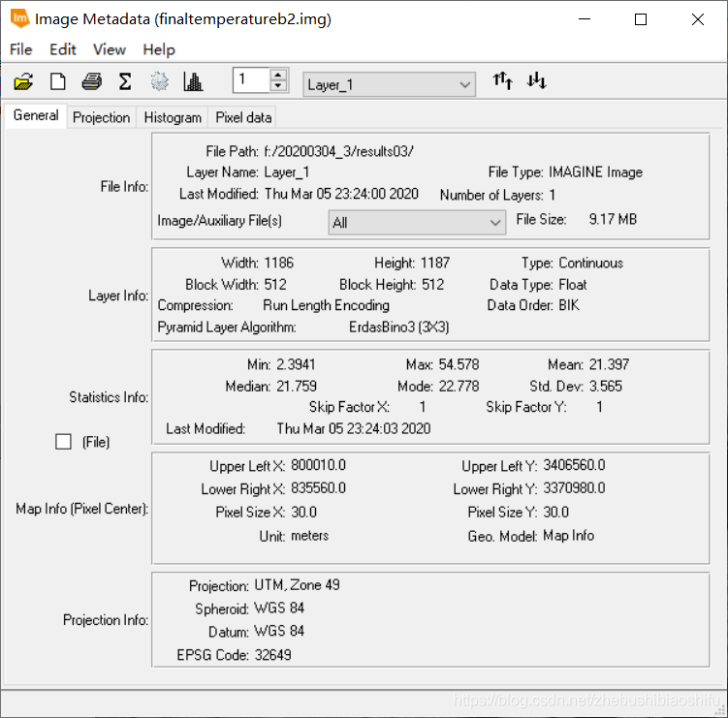Click the Data Type value Float
Screen dimensions: 728x718
coord(572,284)
